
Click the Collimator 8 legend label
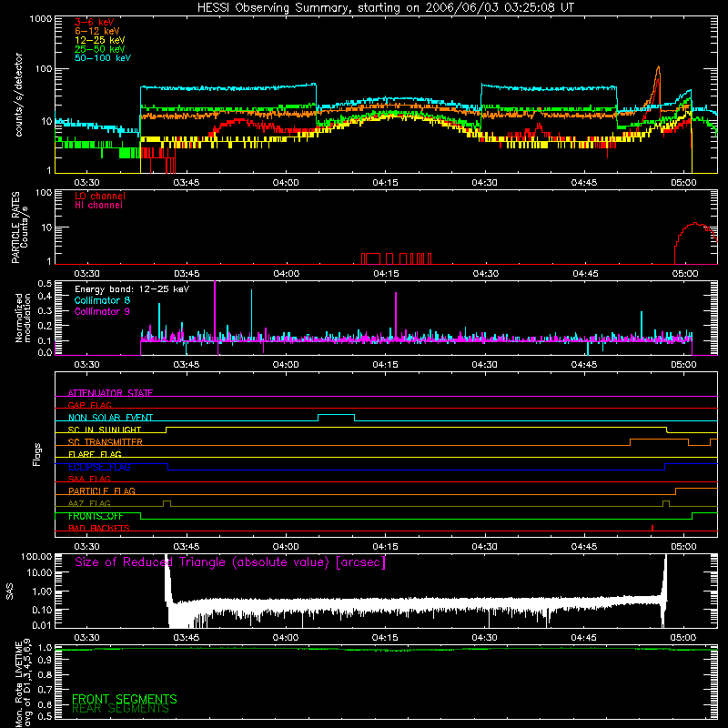[102, 300]
